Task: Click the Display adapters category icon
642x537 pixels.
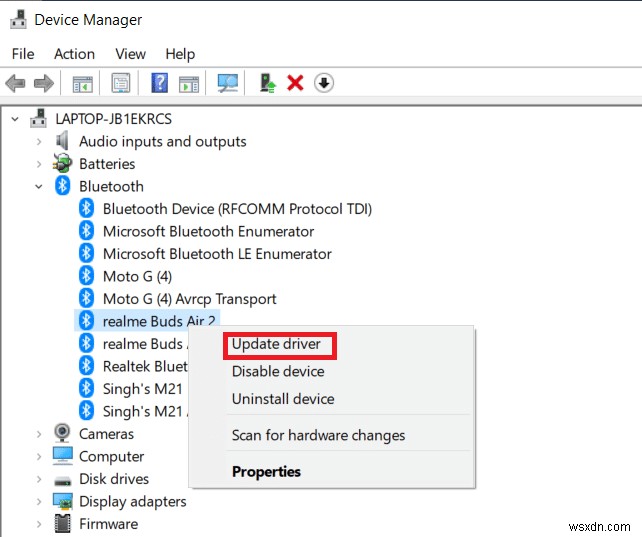Action: [x=63, y=501]
